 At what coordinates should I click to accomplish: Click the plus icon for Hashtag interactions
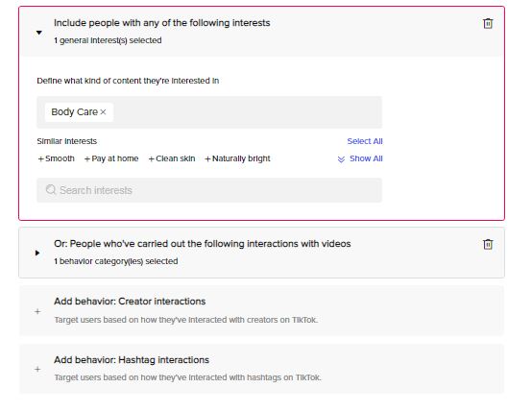click(37, 369)
